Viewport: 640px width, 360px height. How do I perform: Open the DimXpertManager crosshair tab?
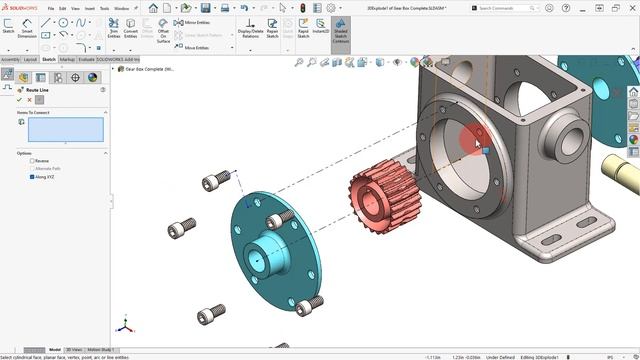click(75, 78)
